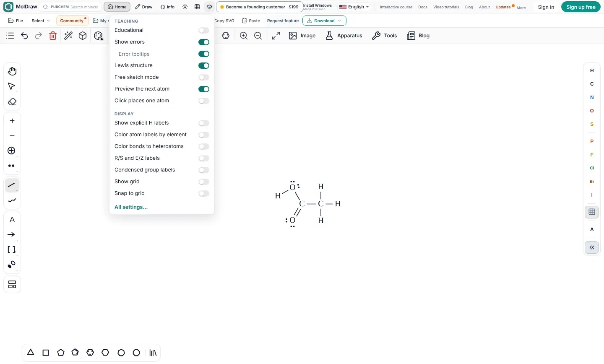Turn off Show errors
This screenshot has height=364, width=604.
[204, 42]
